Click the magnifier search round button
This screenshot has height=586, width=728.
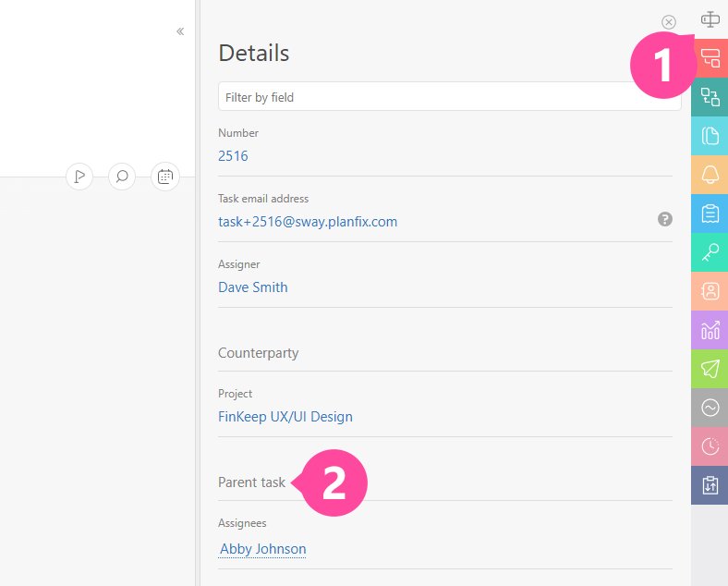(x=122, y=176)
